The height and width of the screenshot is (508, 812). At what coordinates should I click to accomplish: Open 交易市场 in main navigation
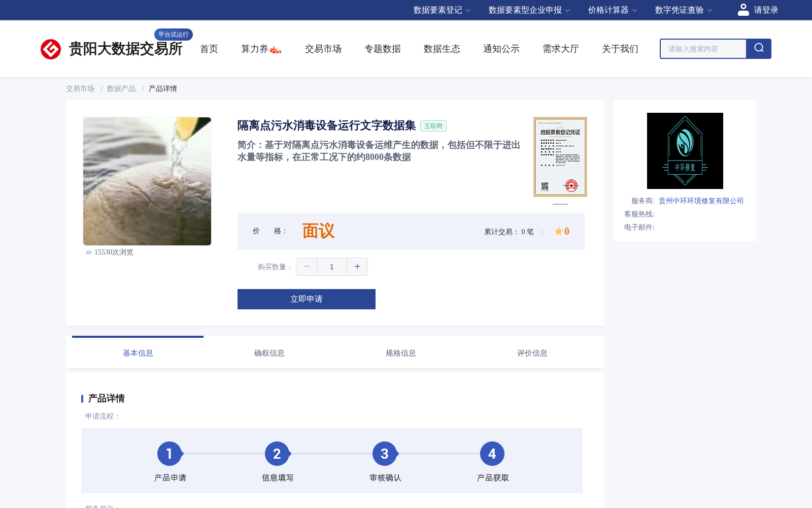coord(323,49)
